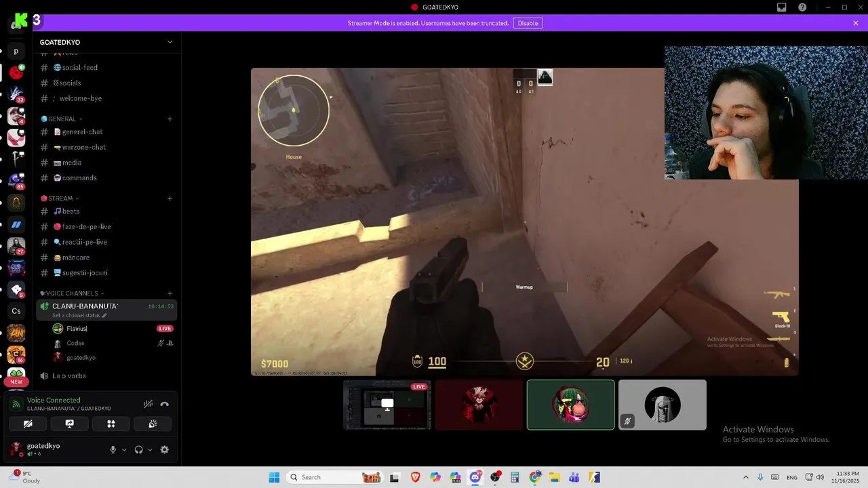This screenshot has height=488, width=868.
Task: Open server icon with 85 badge
Action: tap(16, 181)
